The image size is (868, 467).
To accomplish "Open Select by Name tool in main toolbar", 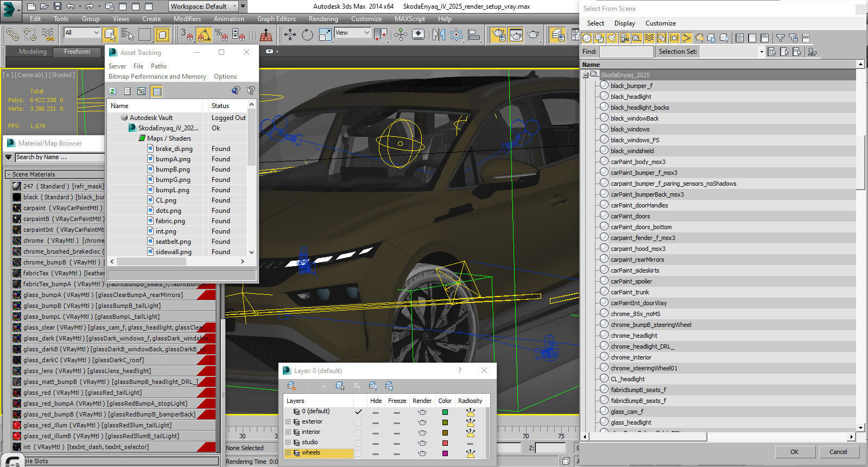I will click(x=127, y=35).
